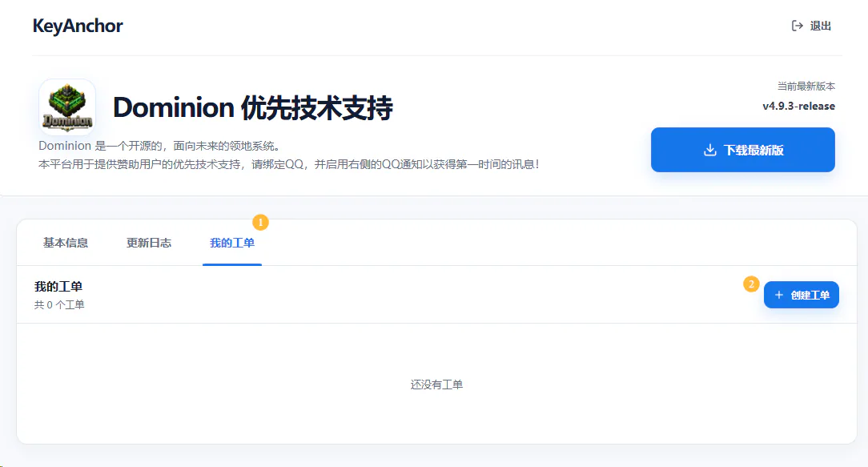Click the 我的工单 section heading
This screenshot has width=868, height=467.
point(58,287)
